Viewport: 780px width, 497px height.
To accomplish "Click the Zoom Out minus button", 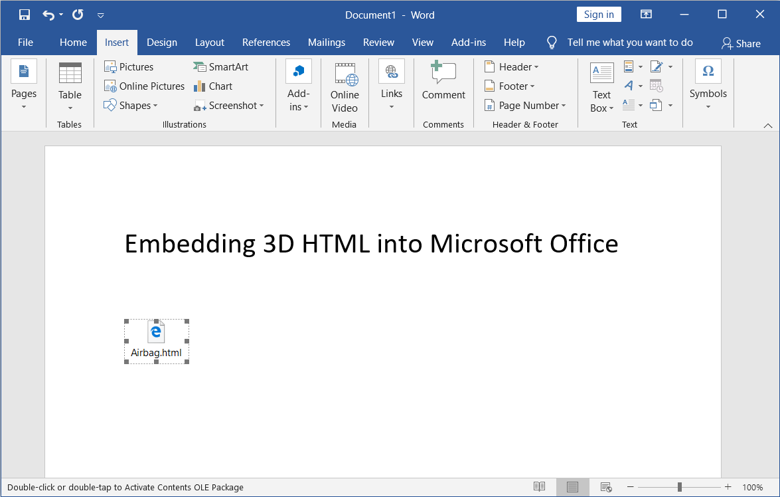I will (x=630, y=487).
